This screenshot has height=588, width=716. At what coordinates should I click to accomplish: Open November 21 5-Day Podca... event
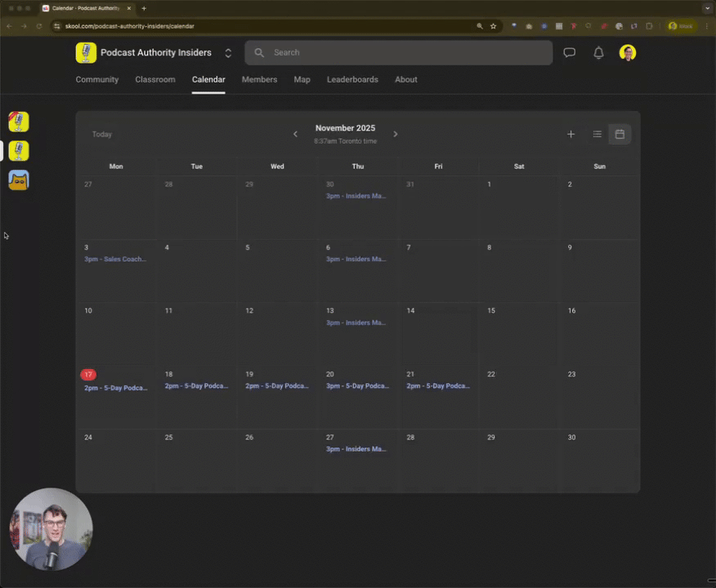438,386
